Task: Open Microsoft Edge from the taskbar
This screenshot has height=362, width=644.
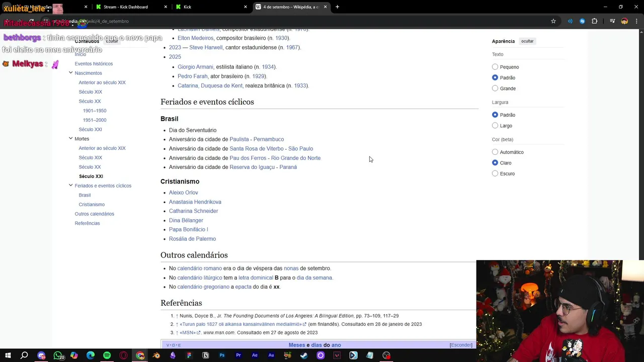Action: [91, 355]
